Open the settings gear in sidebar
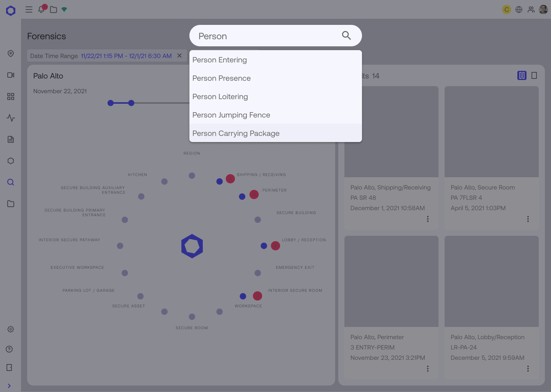This screenshot has height=392, width=551. coord(11,329)
